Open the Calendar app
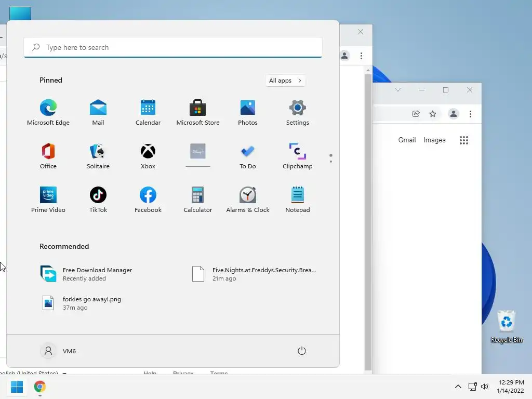Image resolution: width=532 pixels, height=399 pixels. tap(148, 113)
